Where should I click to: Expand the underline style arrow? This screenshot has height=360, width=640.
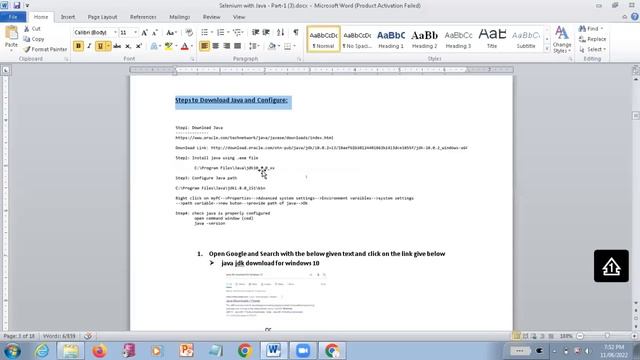108,46
